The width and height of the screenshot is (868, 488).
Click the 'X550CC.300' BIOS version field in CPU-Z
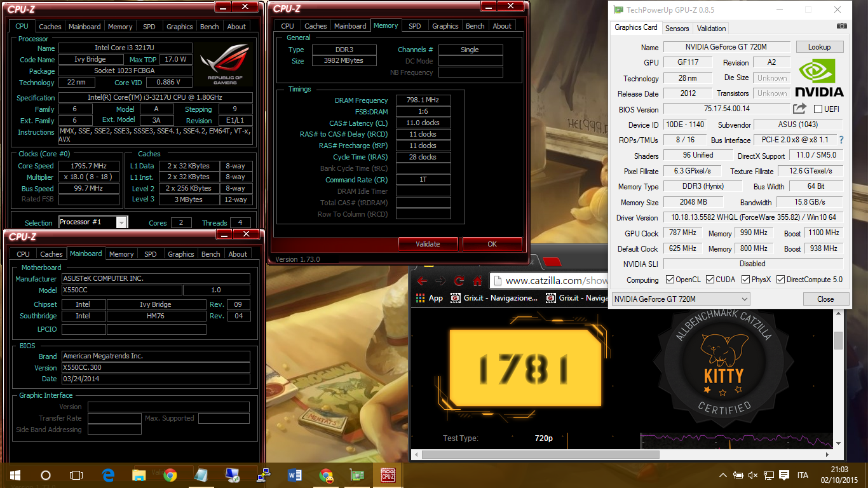pos(156,367)
